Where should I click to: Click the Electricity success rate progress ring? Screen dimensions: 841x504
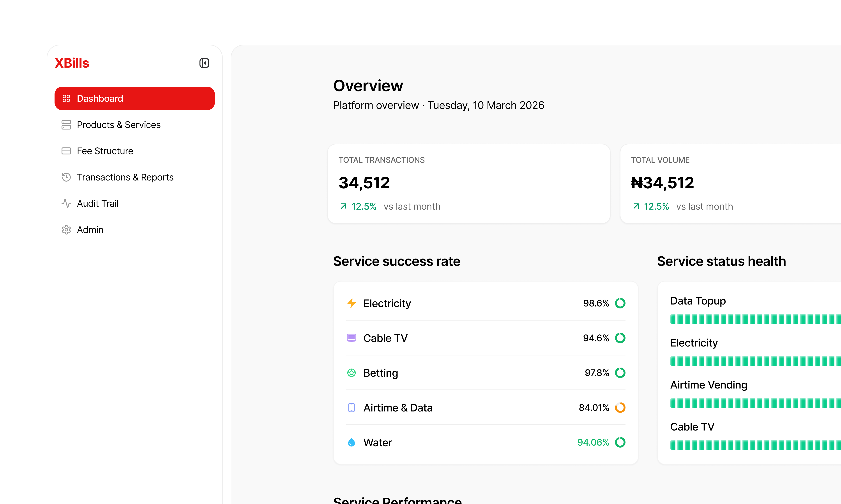point(620,303)
